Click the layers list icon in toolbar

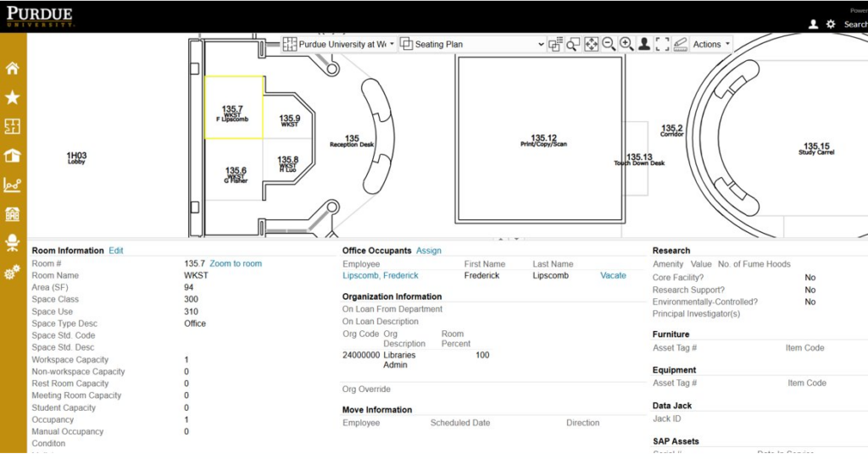pos(555,44)
